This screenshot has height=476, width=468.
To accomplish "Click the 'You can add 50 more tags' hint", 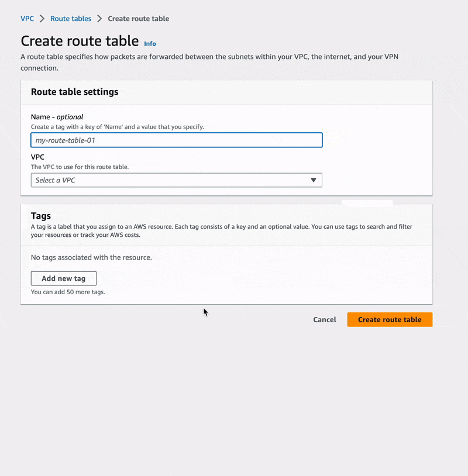I will tap(68, 292).
